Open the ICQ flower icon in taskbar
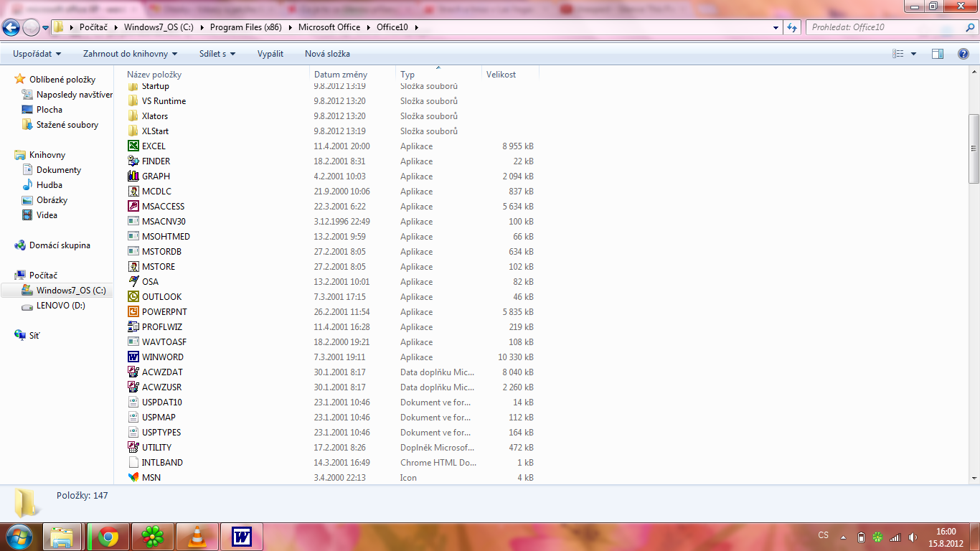 152,537
